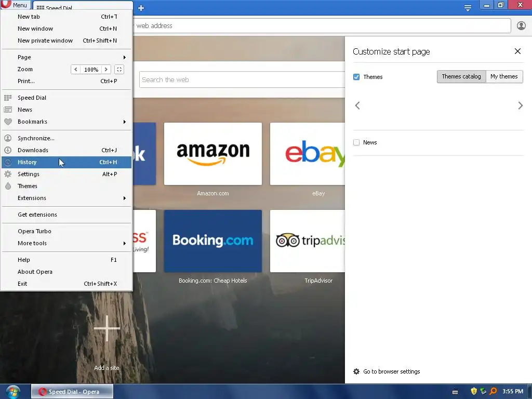Click the Opera Menu button

pyautogui.click(x=15, y=5)
